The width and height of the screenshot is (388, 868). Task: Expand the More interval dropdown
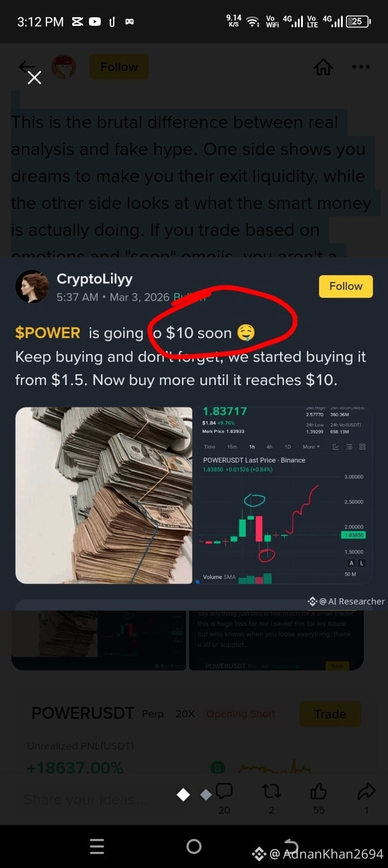click(x=311, y=447)
